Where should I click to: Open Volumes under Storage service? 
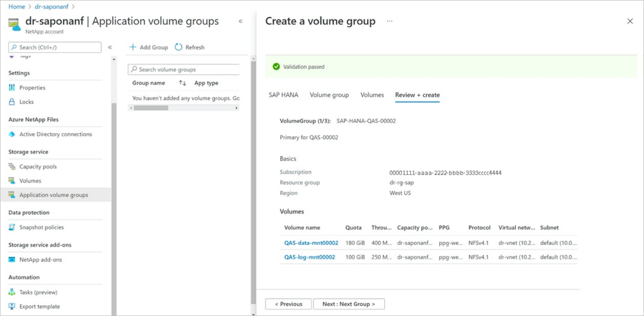tap(30, 180)
